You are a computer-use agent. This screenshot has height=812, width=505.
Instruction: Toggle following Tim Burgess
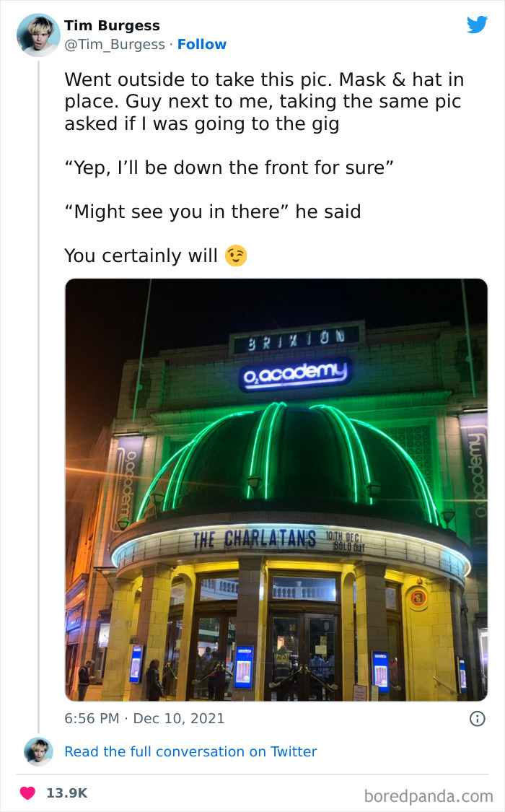202,44
